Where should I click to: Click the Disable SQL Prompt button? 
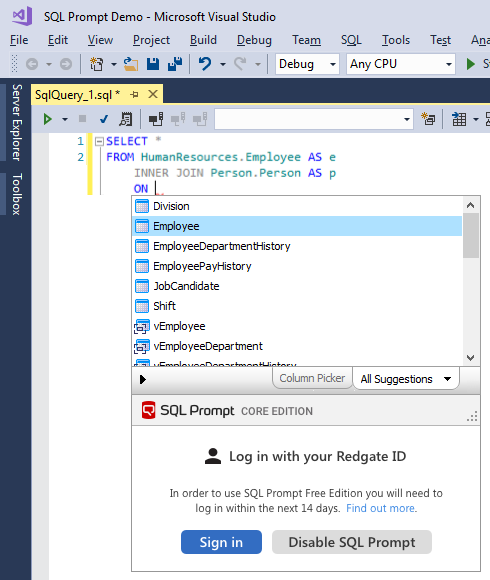pos(352,542)
